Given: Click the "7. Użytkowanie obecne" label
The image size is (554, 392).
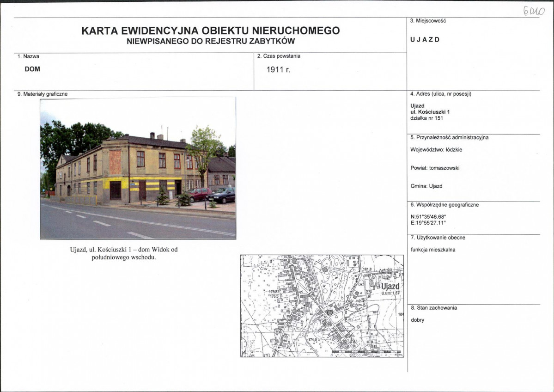Looking at the screenshot, I should [438, 238].
